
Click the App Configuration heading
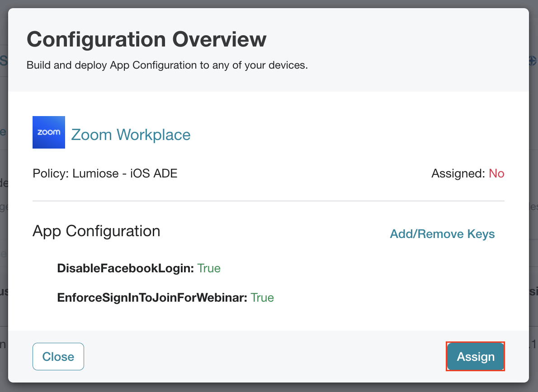(96, 231)
